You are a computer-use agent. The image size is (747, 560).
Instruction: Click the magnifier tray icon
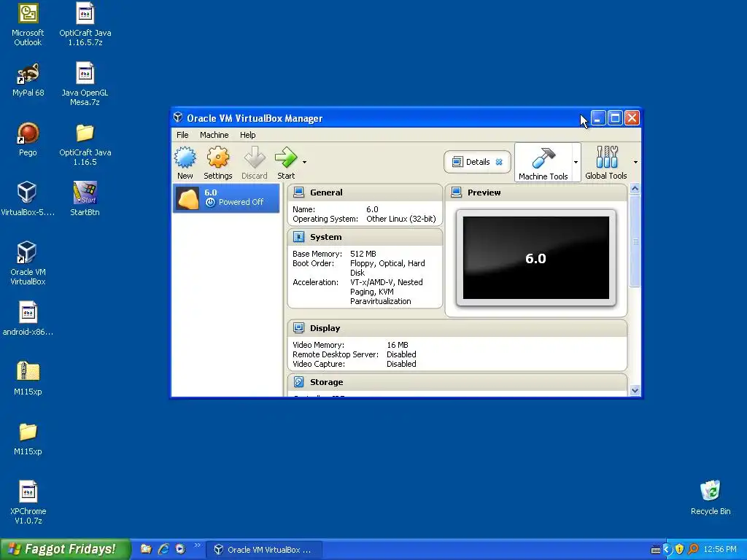click(693, 549)
